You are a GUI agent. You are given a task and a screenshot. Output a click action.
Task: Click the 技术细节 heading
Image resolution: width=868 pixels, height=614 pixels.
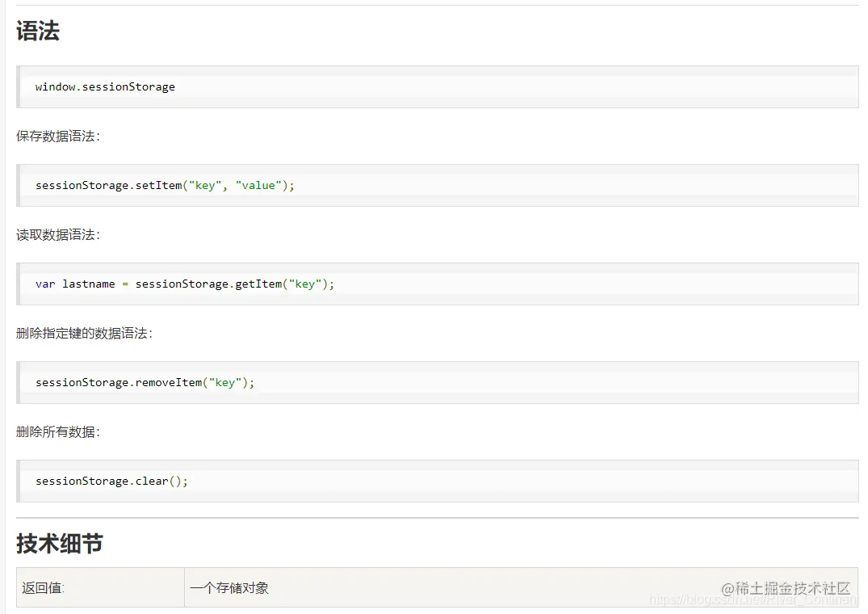point(60,544)
